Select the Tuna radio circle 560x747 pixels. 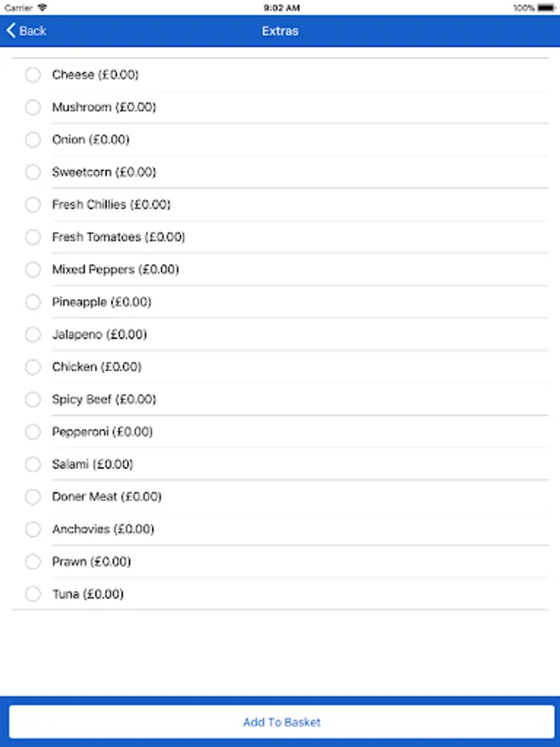(x=33, y=593)
